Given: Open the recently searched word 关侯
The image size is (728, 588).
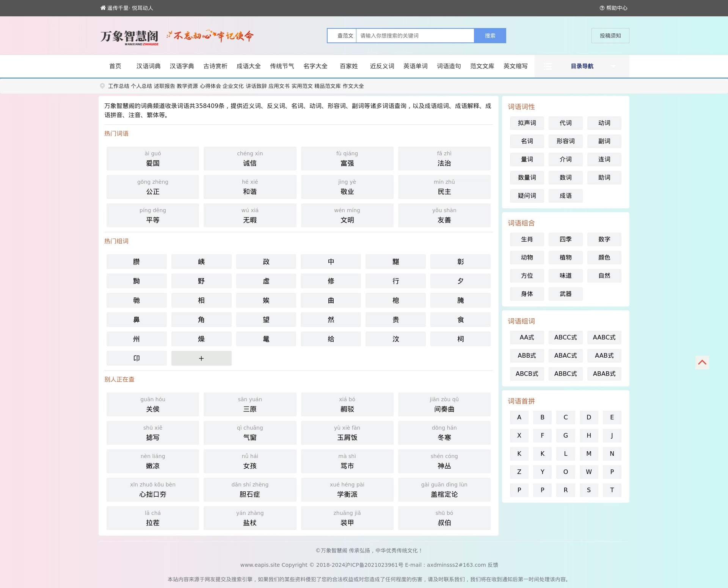Looking at the screenshot, I should tap(153, 404).
